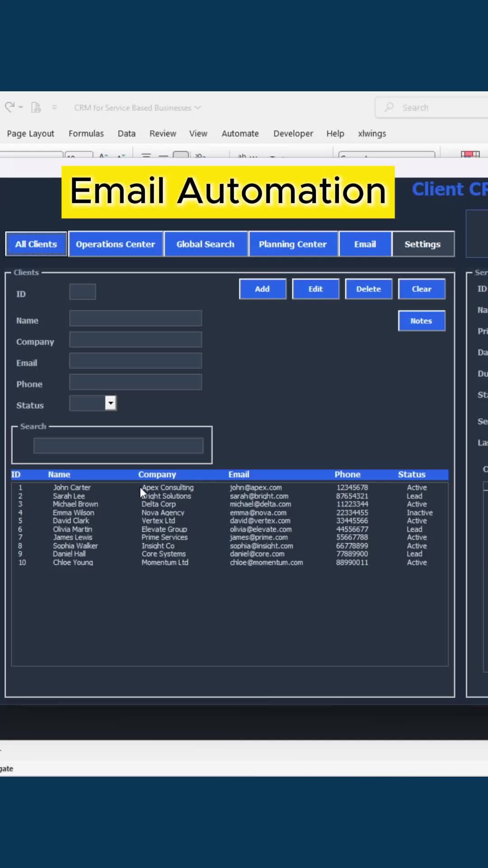Screen dimensions: 488x868
Task: Click the Phone column header
Action: (347, 474)
